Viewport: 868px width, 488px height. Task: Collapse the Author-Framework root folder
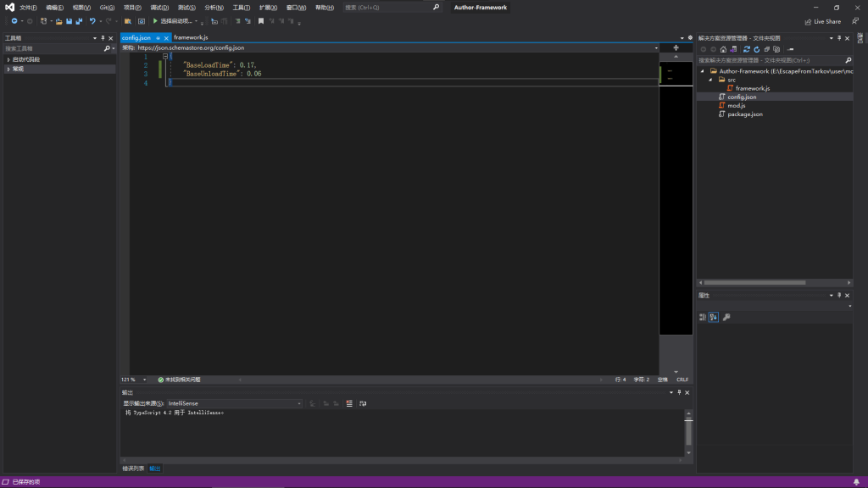(x=703, y=71)
